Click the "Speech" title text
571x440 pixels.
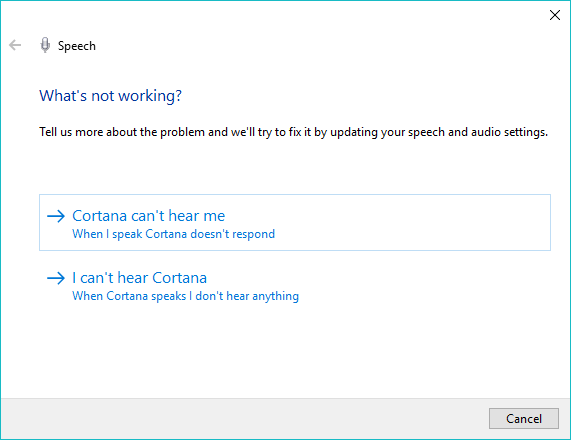[x=77, y=46]
